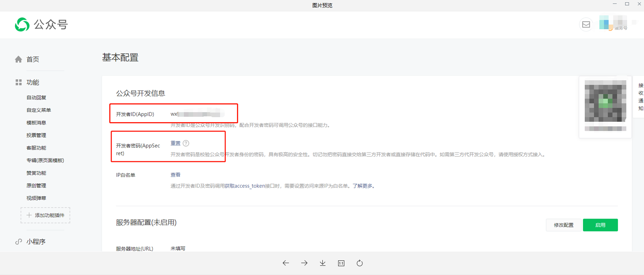Image resolution: width=644 pixels, height=275 pixels.
Task: Select 视频弹幕 in the sidebar
Action: (x=36, y=198)
